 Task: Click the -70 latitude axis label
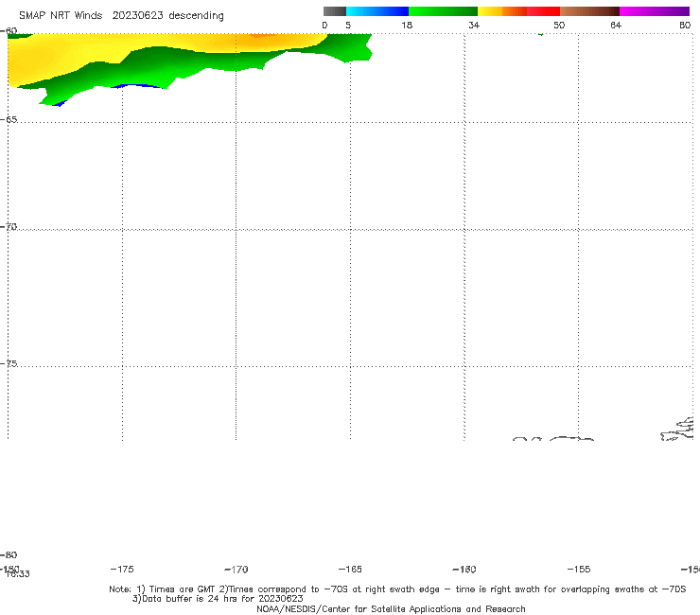point(9,227)
